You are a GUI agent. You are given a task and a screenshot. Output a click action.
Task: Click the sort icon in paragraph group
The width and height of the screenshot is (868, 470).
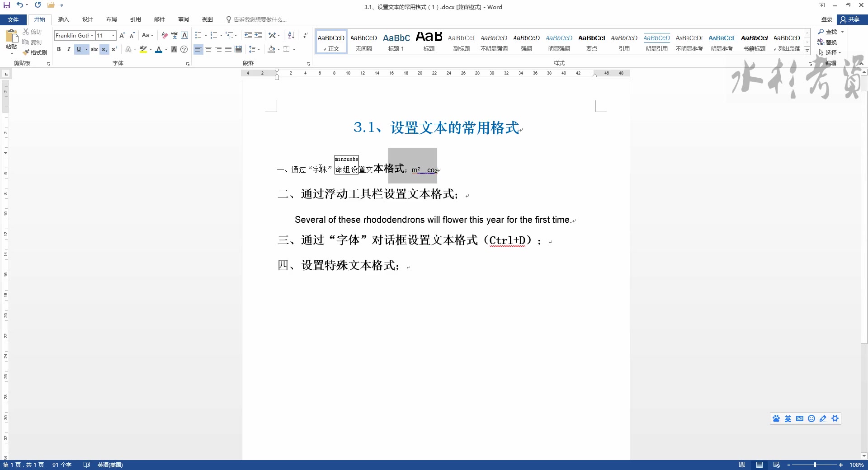[290, 35]
